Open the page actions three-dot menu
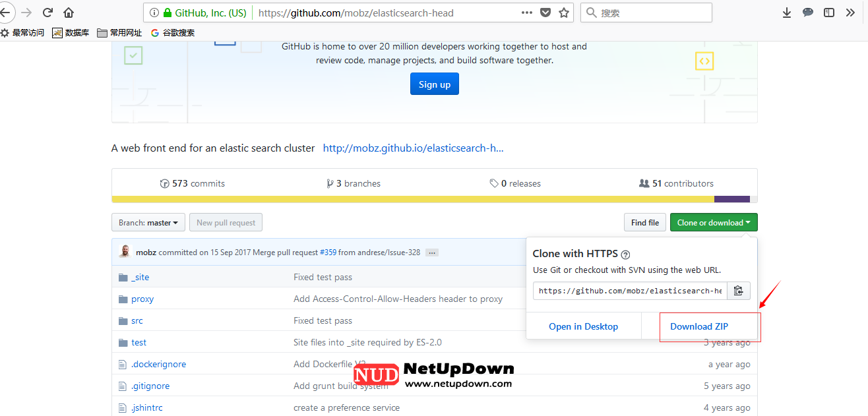This screenshot has height=416, width=868. tap(527, 13)
